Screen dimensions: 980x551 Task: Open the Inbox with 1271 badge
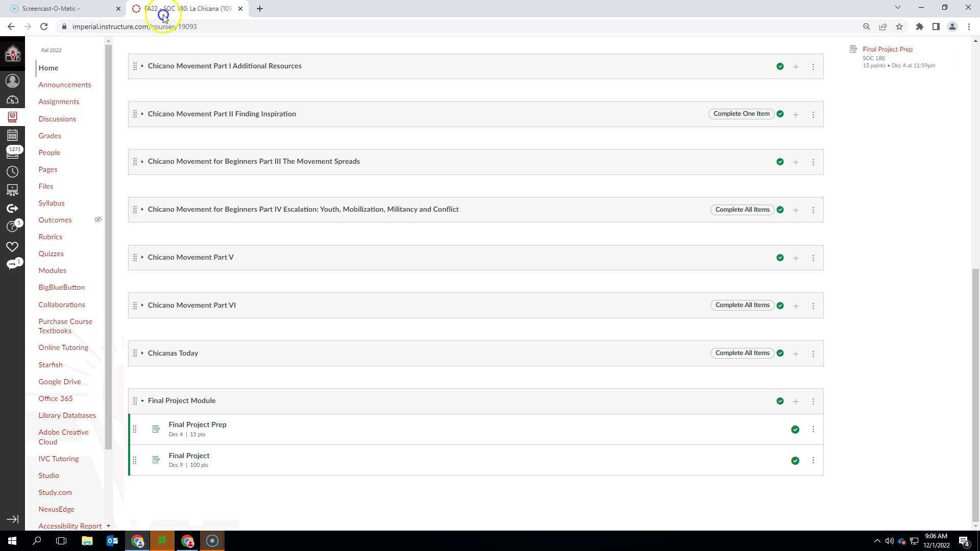[x=12, y=153]
